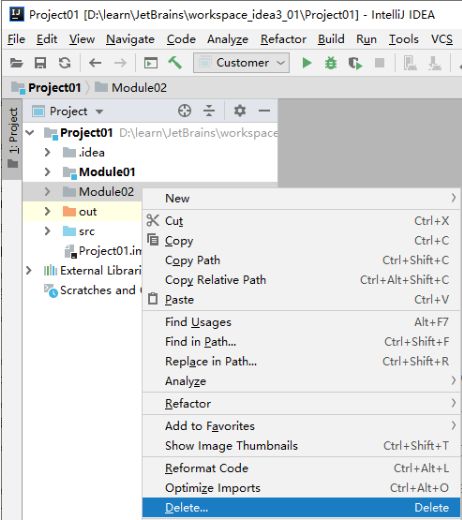Toggle the 1: Project side tool window tab

[x=13, y=138]
